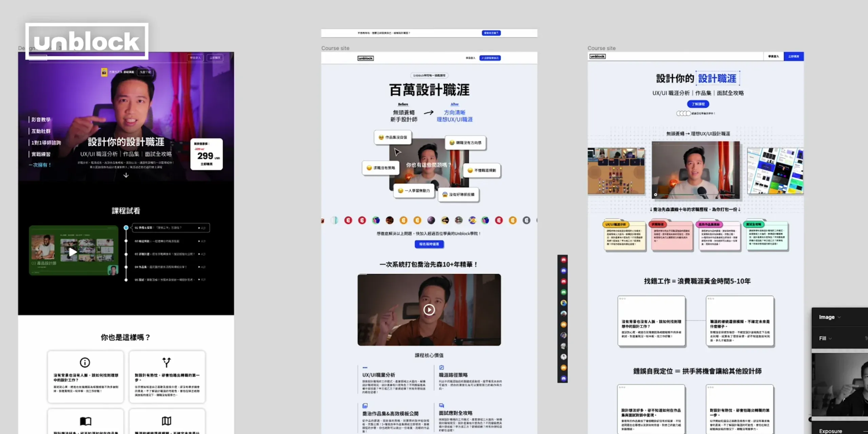The width and height of the screenshot is (868, 434).
Task: Click the unblock logo in the middle frame's header
Action: [x=366, y=58]
